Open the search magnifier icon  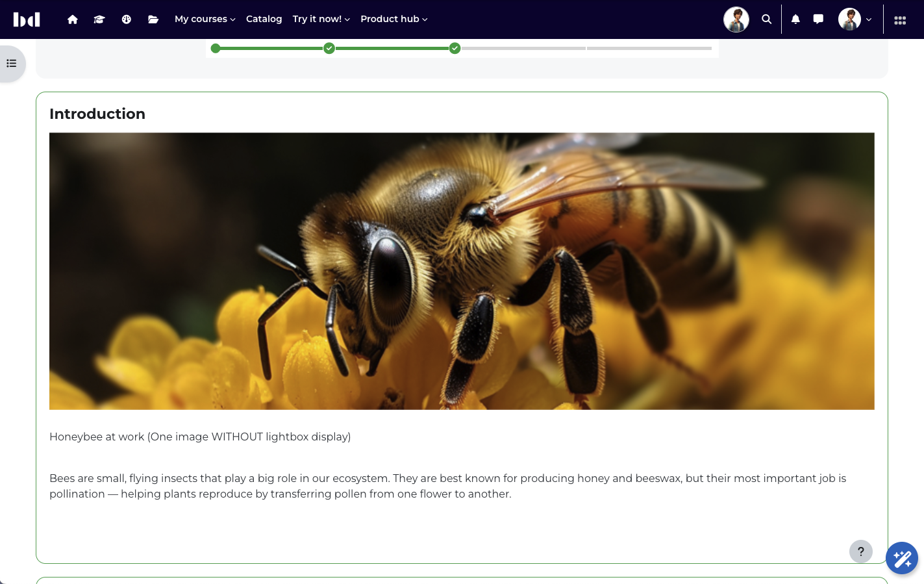coord(767,19)
